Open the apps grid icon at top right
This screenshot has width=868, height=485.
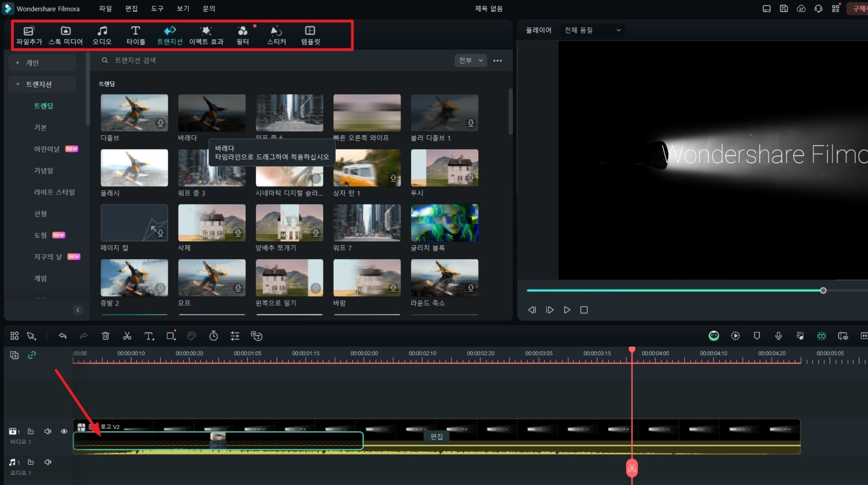pos(836,9)
